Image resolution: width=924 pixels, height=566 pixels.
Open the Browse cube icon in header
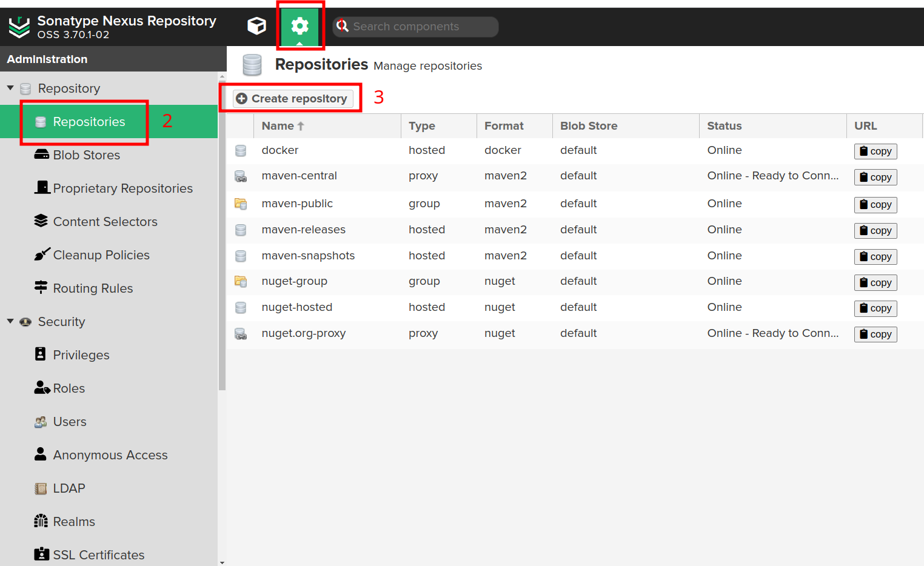coord(256,26)
